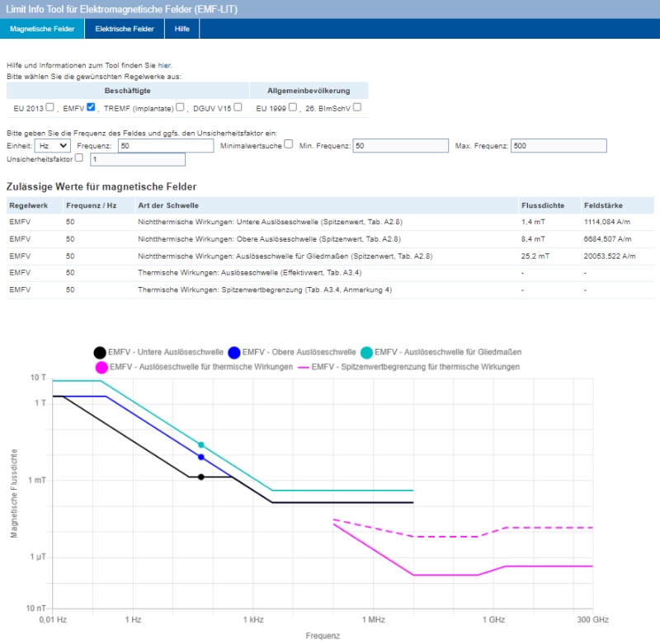
Task: Click teal legend marker for Gliedmaßen
Action: coord(366,352)
